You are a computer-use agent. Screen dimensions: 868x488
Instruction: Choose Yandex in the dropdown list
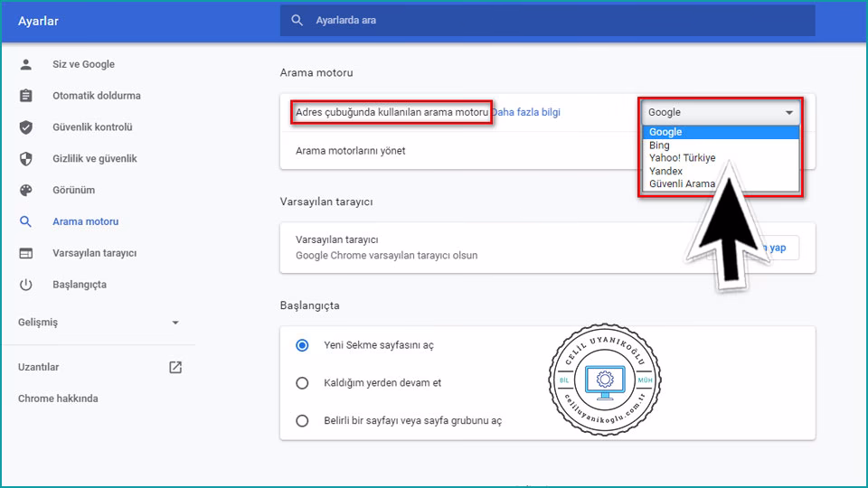(x=721, y=172)
